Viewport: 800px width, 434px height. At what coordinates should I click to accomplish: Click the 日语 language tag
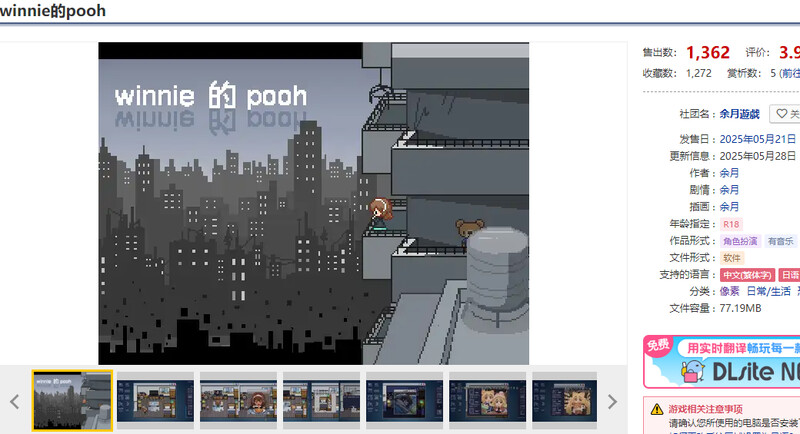click(x=789, y=275)
